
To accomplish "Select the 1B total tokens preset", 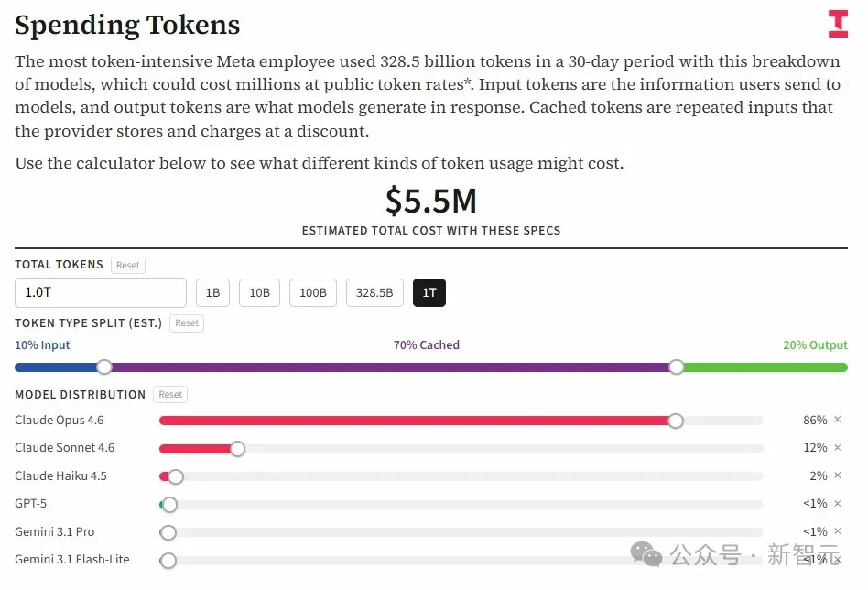I will [212, 292].
